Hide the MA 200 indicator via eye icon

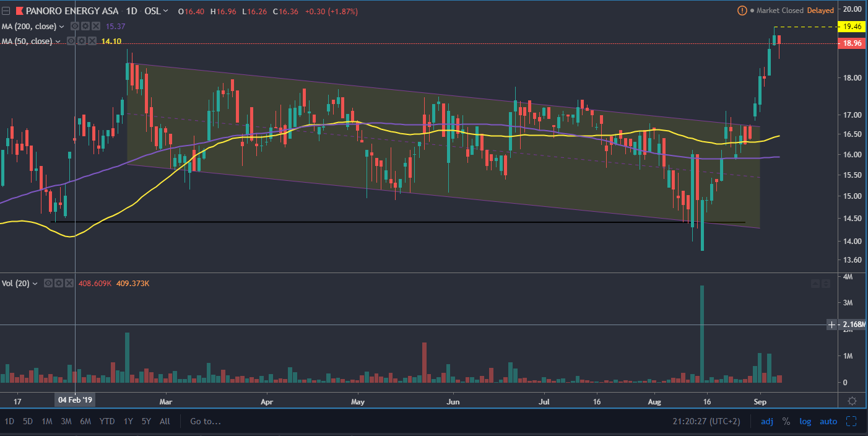74,26
